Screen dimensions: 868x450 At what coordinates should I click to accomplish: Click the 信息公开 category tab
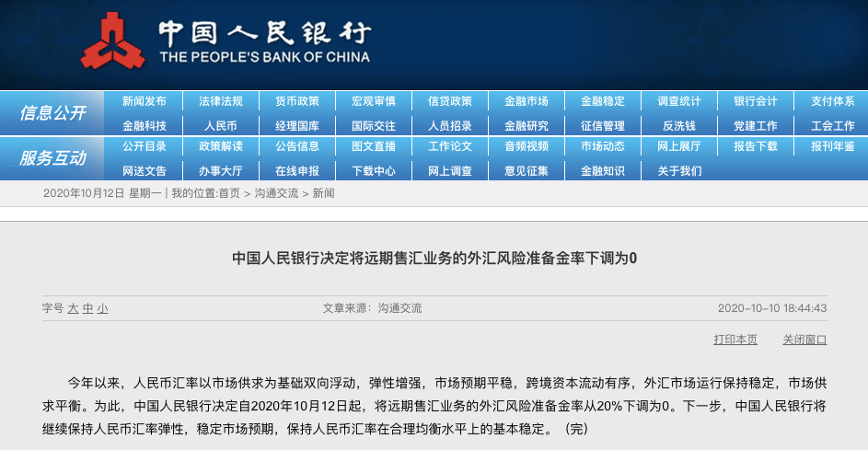coord(52,113)
